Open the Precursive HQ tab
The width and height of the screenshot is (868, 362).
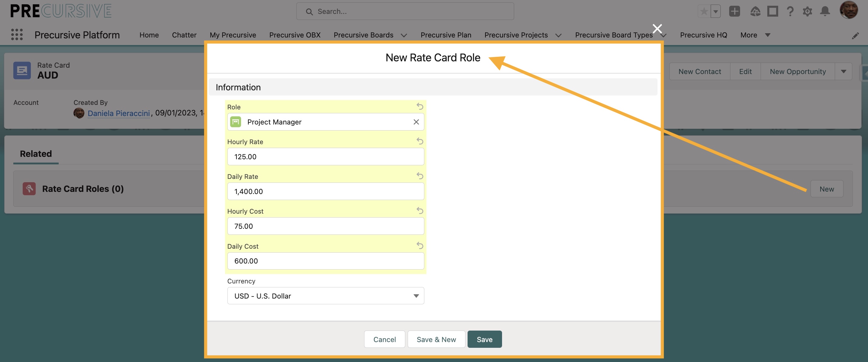coord(703,35)
